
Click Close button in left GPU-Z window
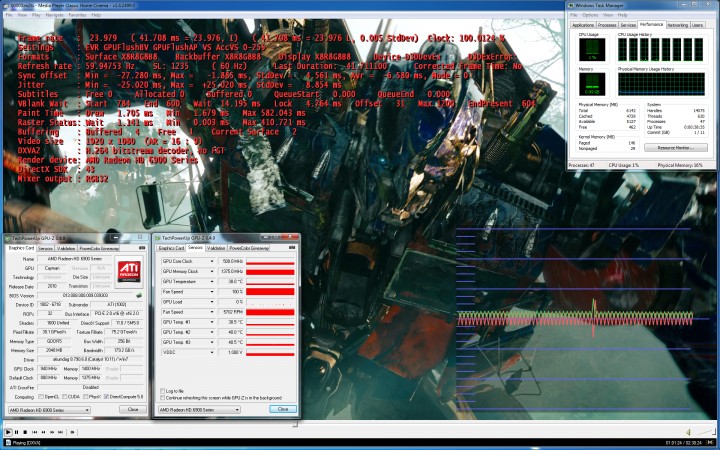click(x=133, y=409)
